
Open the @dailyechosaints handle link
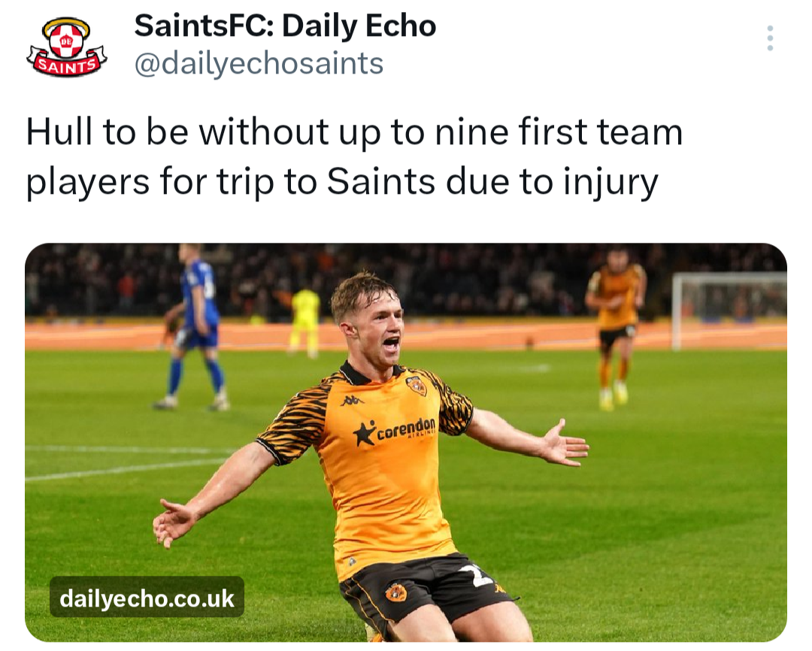coord(259,64)
